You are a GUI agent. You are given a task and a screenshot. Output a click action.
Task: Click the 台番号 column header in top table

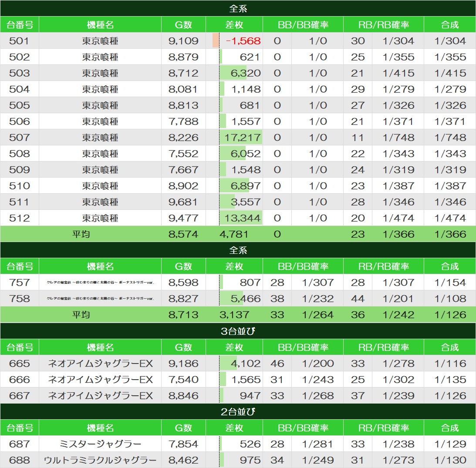[x=20, y=24]
